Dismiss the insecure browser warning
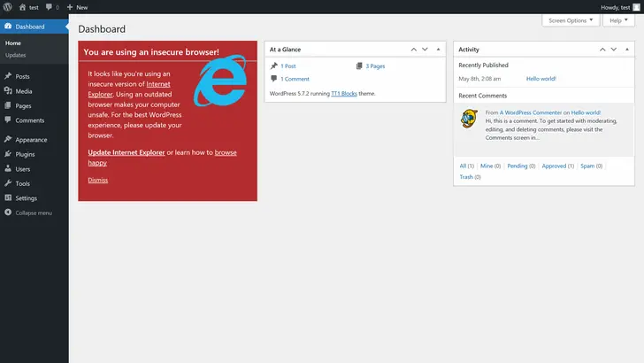This screenshot has width=644, height=363. tap(97, 180)
